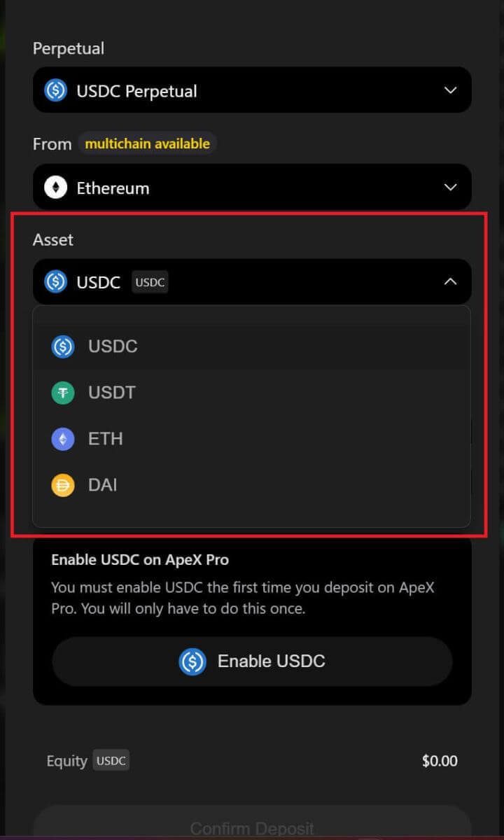Click the green USDT Tether icon
The height and width of the screenshot is (840, 504).
[x=63, y=393]
